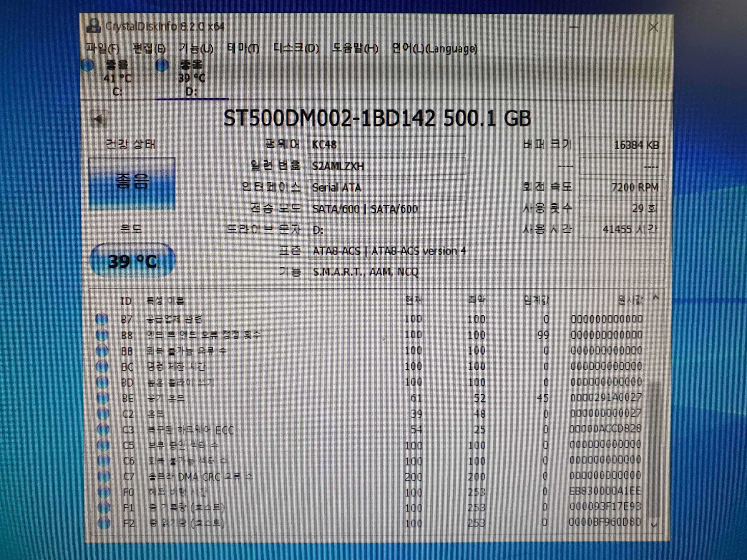Click raw value EB830000A1EE in row F0

[605, 491]
